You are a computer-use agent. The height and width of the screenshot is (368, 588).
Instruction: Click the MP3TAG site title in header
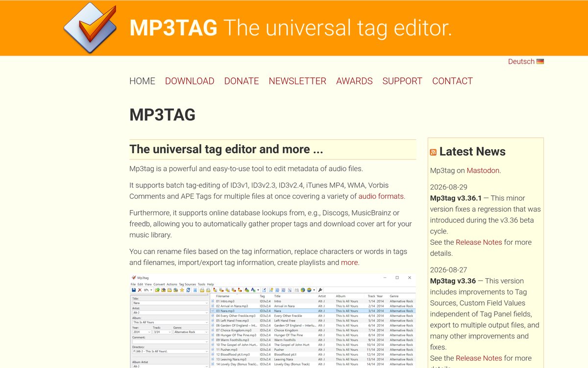coord(173,28)
